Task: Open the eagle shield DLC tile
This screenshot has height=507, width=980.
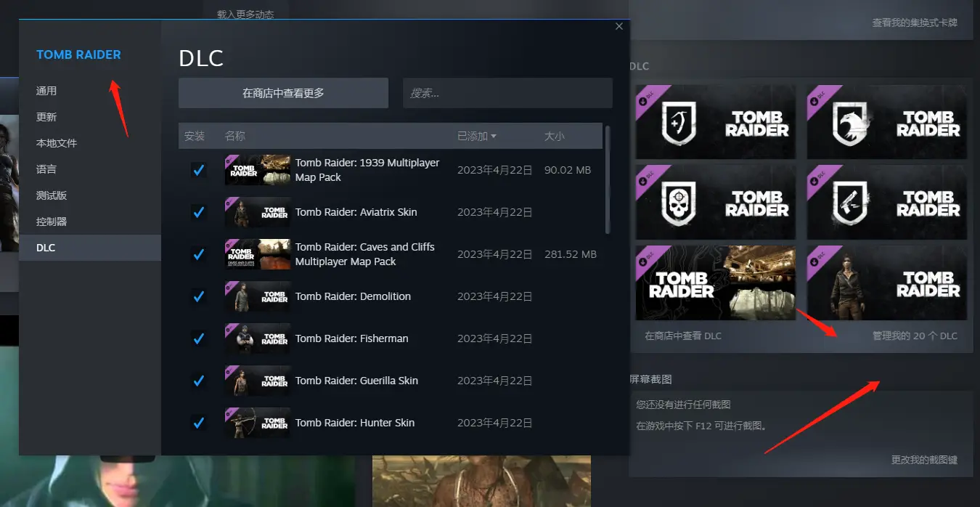Action: [887, 123]
